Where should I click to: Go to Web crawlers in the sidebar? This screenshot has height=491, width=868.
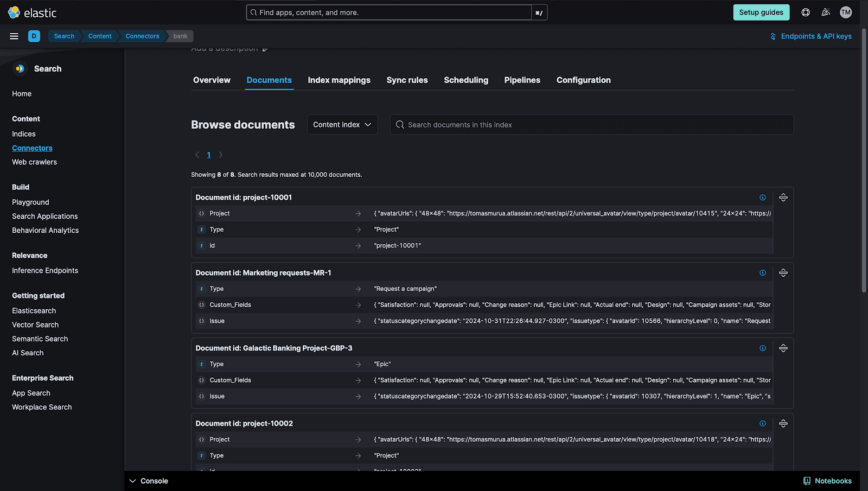click(34, 162)
